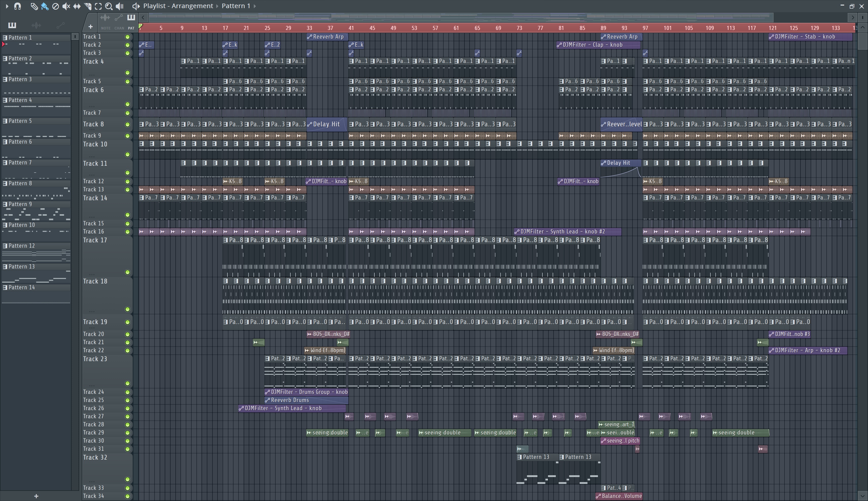Mute Track 4 with its green light
The image size is (868, 501).
coord(127,73)
